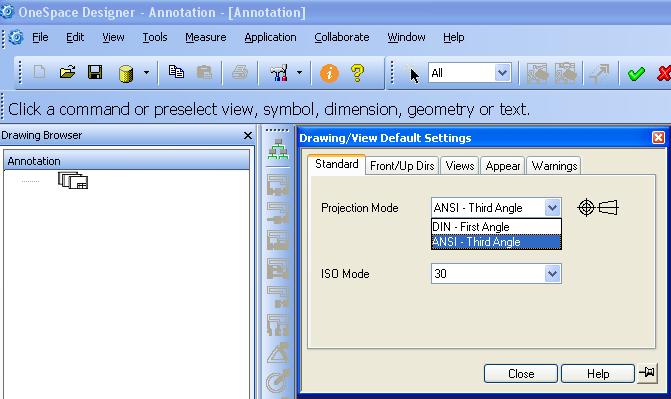Click the Paste clipboard icon
This screenshot has width=671, height=399.
(x=204, y=72)
